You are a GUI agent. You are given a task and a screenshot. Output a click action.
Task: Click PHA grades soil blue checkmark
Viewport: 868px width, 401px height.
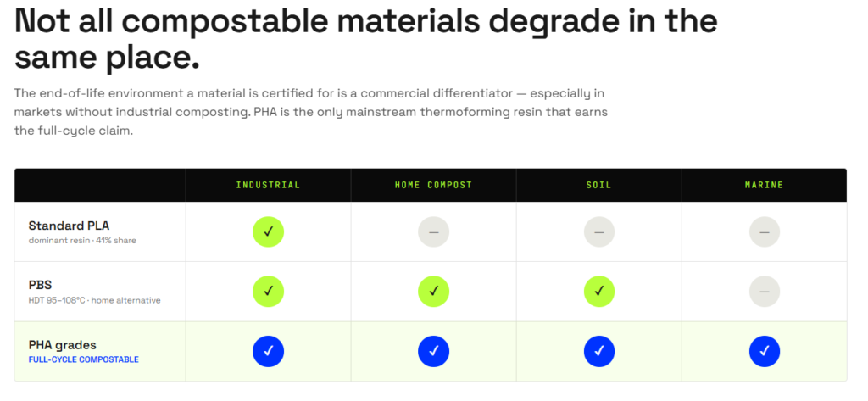[x=599, y=351]
